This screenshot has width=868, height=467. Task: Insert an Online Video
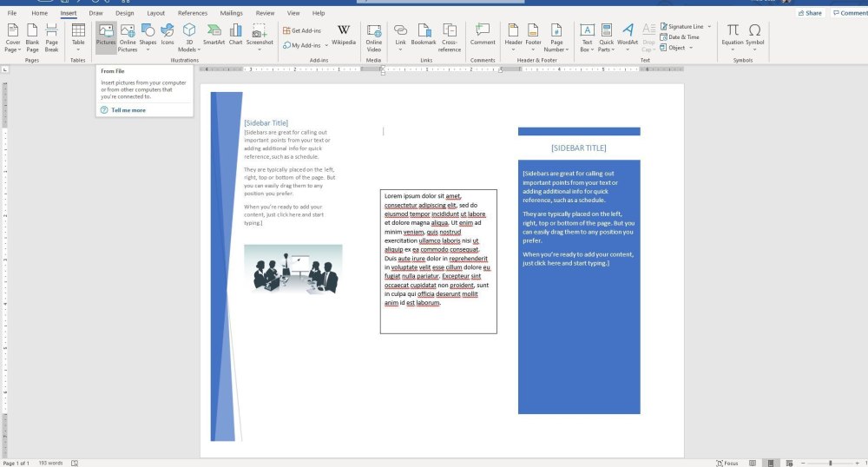point(373,37)
